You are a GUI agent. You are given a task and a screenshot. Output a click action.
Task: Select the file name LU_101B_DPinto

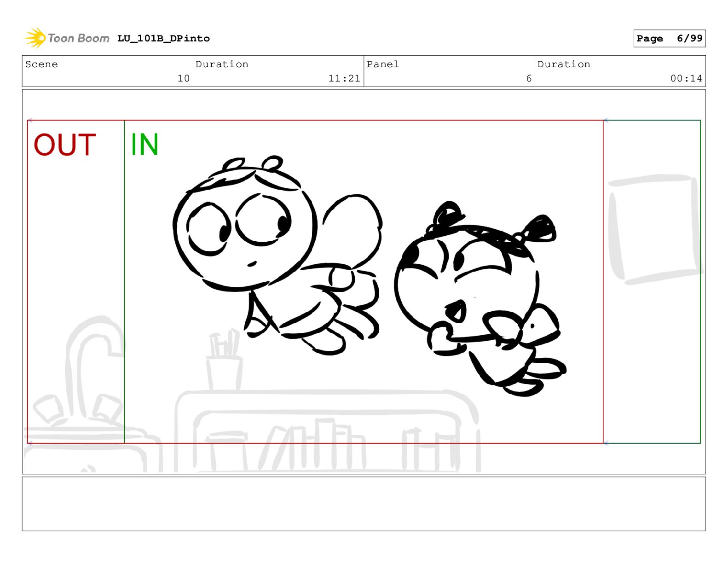[x=163, y=39]
